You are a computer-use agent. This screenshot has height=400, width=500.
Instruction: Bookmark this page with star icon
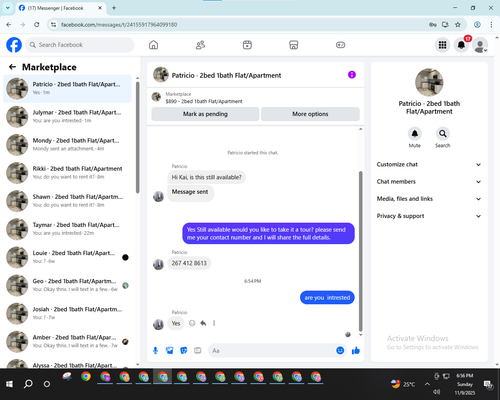pyautogui.click(x=458, y=24)
